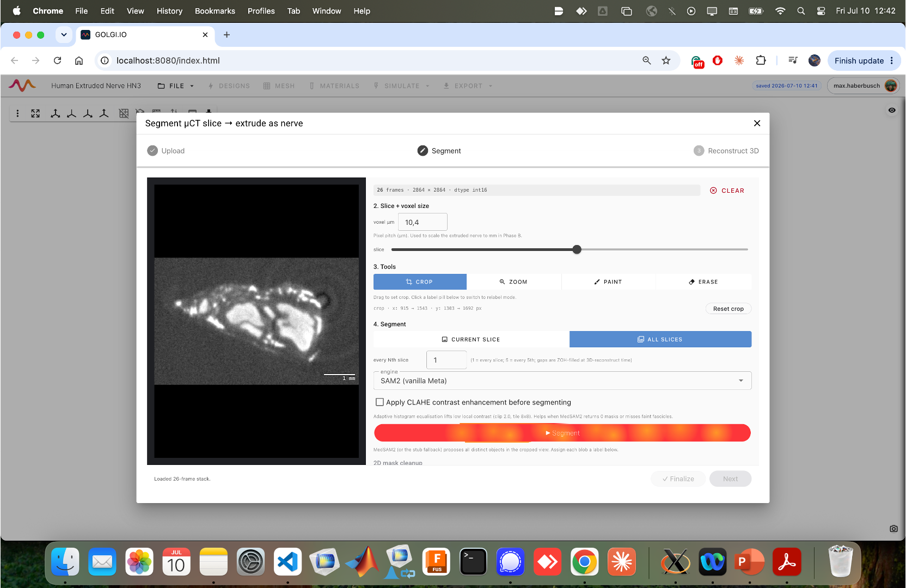Expand the Simulate menu dropdown
This screenshot has width=906, height=588.
pos(402,86)
